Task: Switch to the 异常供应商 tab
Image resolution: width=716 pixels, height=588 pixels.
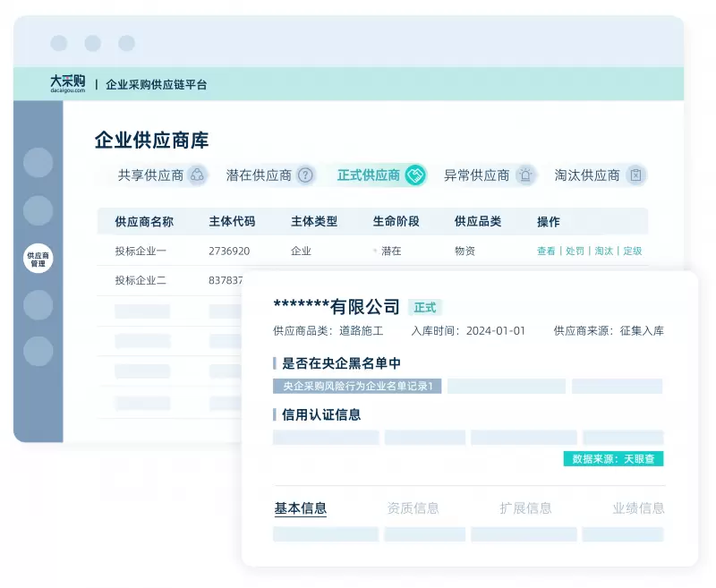Action: 476,175
